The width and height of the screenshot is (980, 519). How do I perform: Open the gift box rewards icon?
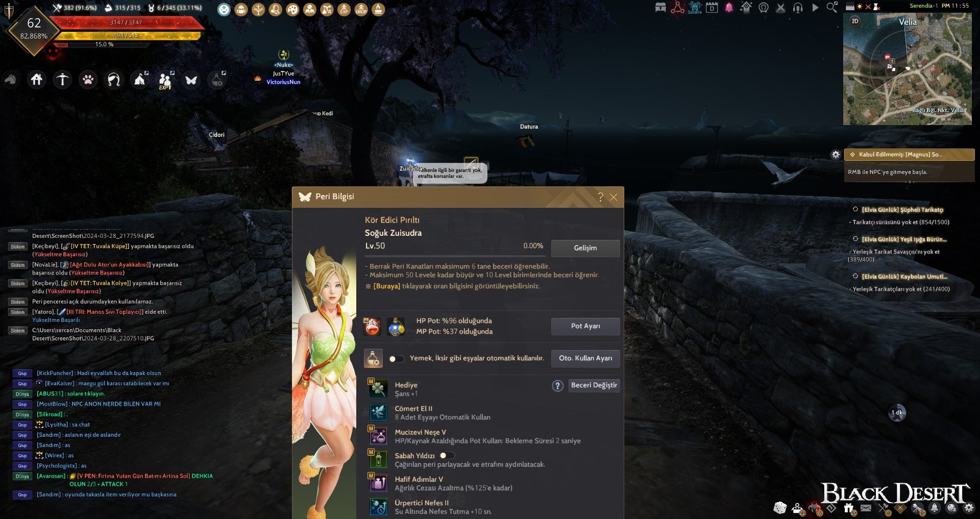[849, 508]
